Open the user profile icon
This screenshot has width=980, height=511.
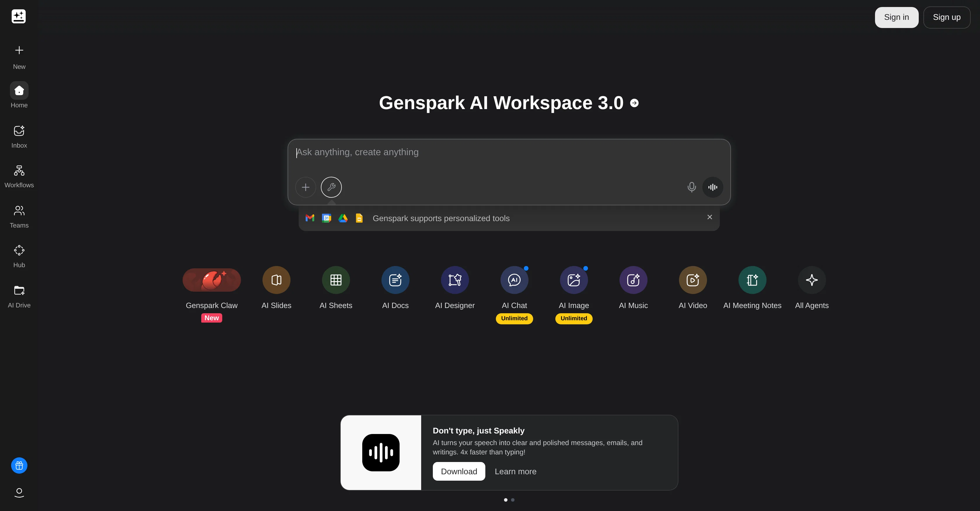click(19, 492)
